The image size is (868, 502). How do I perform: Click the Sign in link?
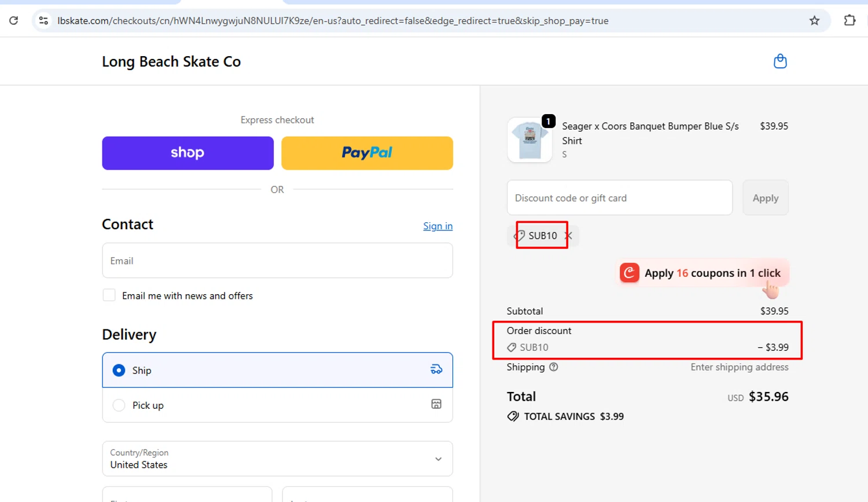pos(437,226)
